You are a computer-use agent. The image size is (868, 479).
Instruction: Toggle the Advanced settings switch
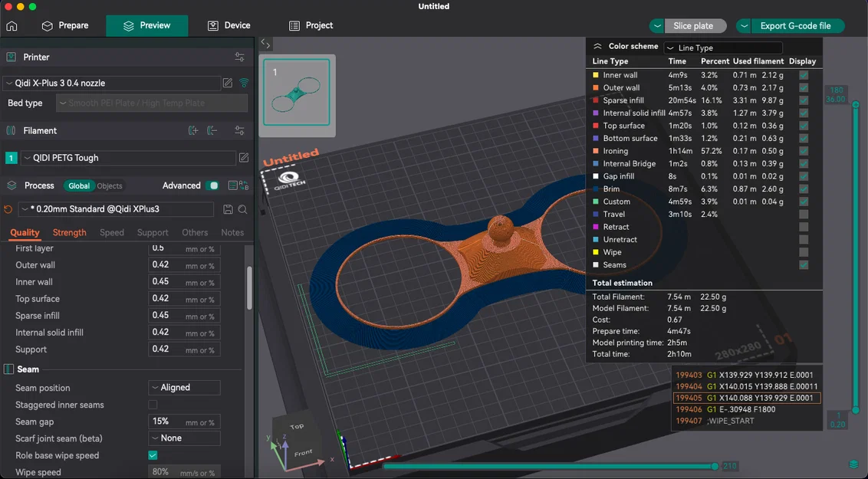[x=212, y=185]
